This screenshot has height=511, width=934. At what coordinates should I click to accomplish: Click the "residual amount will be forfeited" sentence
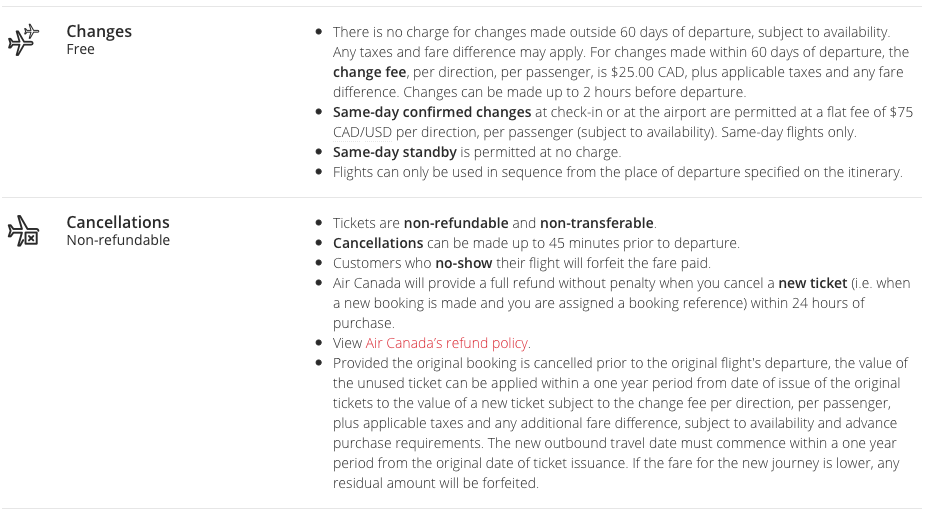tap(435, 483)
